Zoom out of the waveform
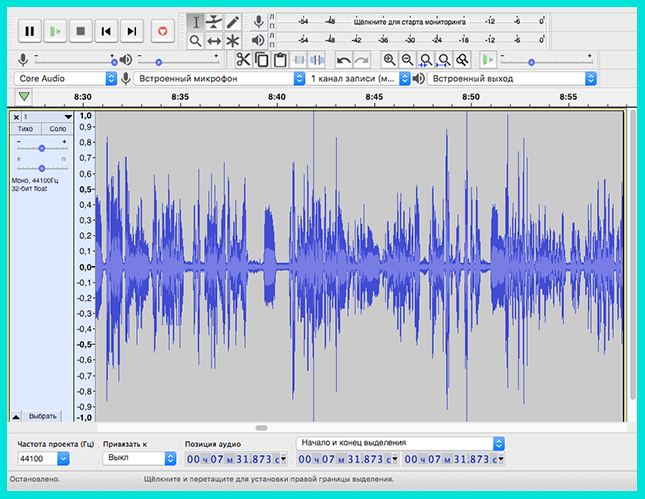Image resolution: width=645 pixels, height=499 pixels. tap(407, 60)
